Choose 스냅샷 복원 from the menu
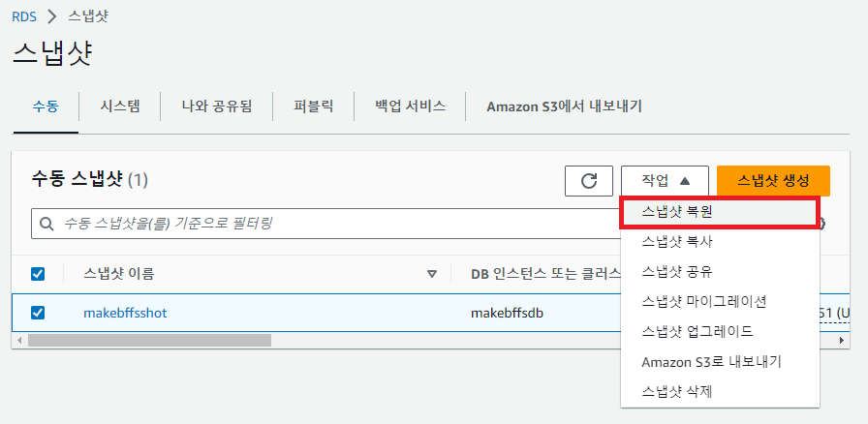 pos(720,212)
